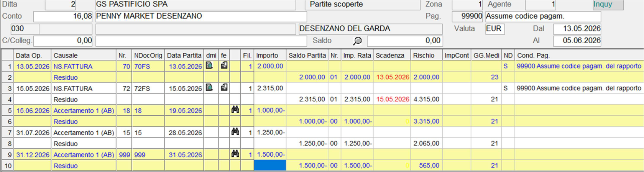Select the NS.FATTURA cell in row 3
This screenshot has height=172, width=644.
coord(84,88)
